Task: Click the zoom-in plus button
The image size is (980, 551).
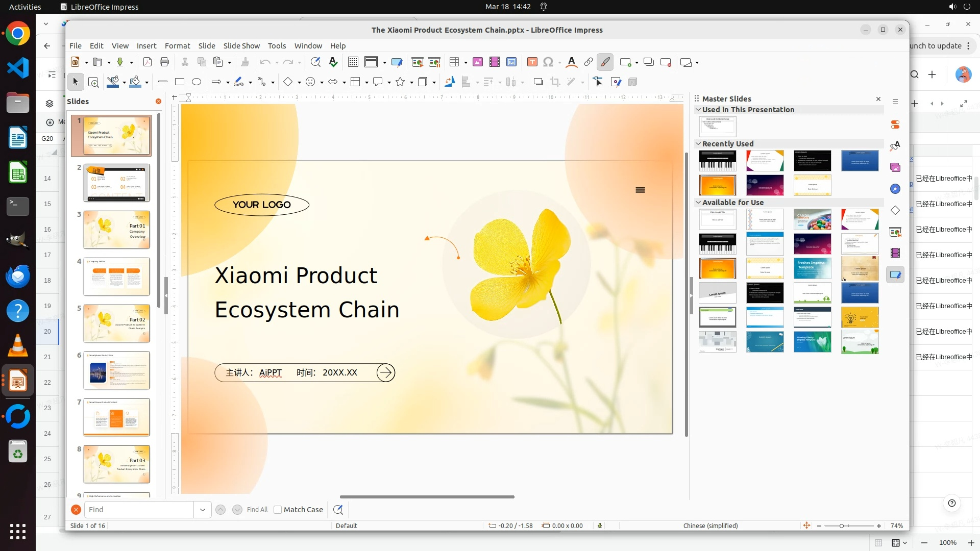Action: (x=879, y=526)
